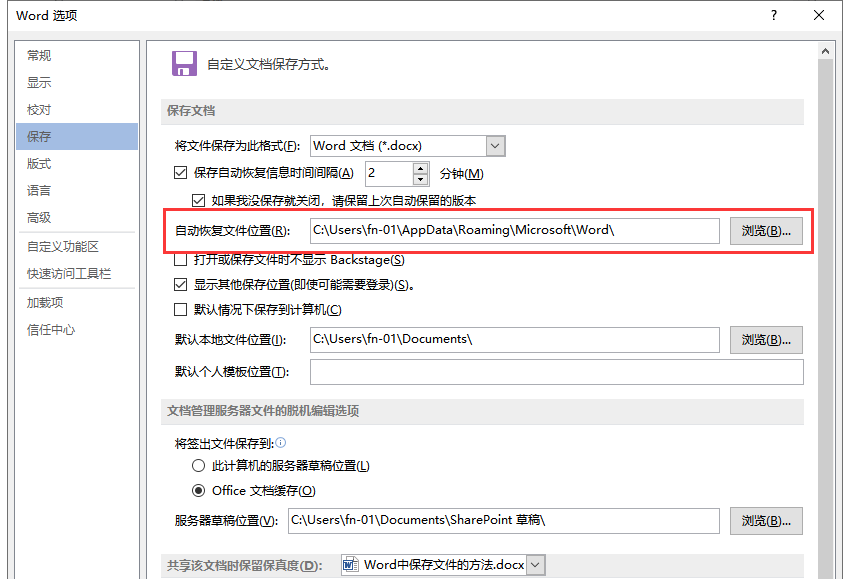Open the 版式 options category
Image resolution: width=850 pixels, height=579 pixels.
[77, 164]
